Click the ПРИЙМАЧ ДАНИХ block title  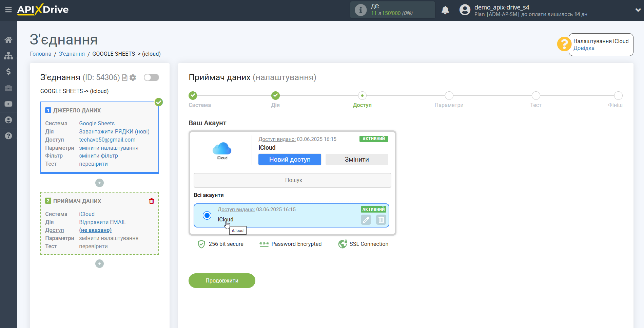coord(77,201)
